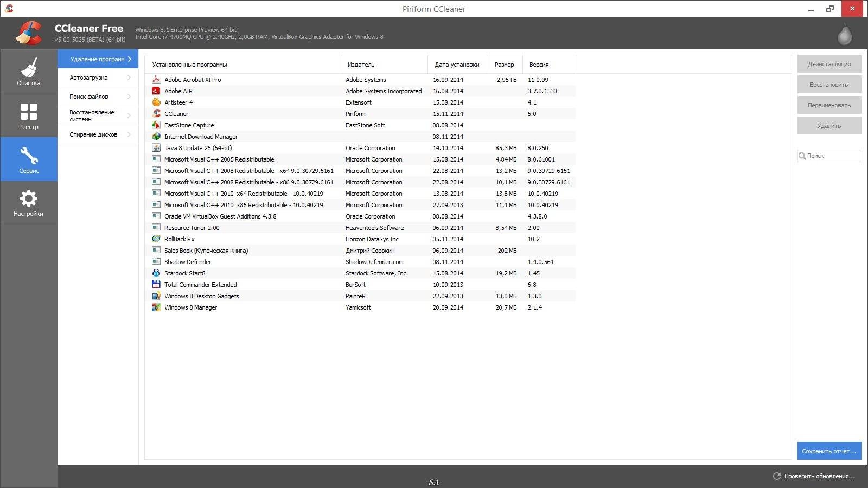This screenshot has width=868, height=488.
Task: Open the Восстановление системы tab
Action: tap(98, 115)
